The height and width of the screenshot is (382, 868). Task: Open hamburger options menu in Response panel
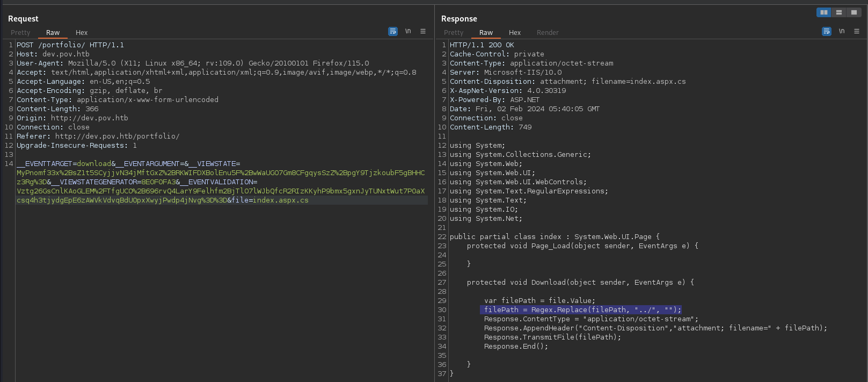[x=857, y=32]
